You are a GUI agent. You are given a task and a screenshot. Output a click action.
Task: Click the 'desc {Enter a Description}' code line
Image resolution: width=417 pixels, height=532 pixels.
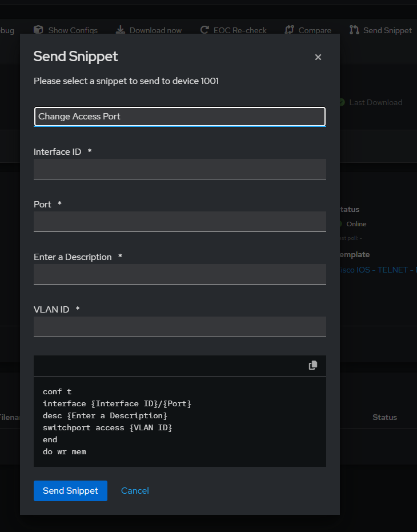pyautogui.click(x=105, y=415)
